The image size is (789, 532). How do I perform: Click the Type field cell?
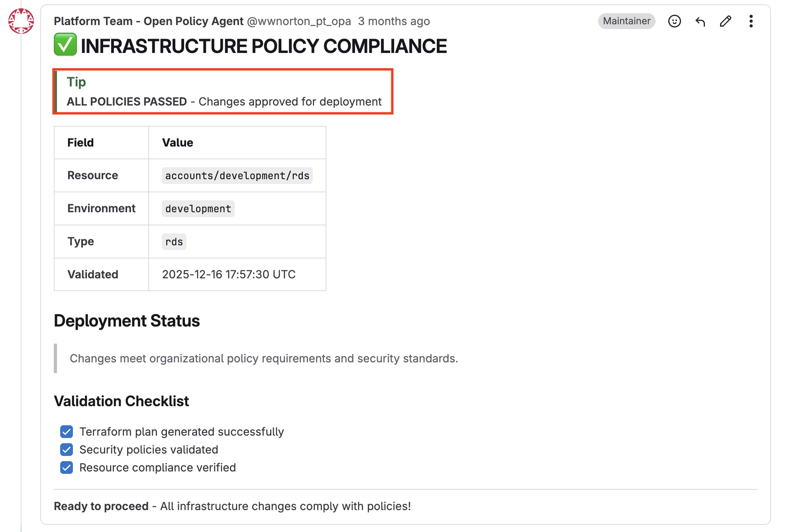click(x=101, y=242)
